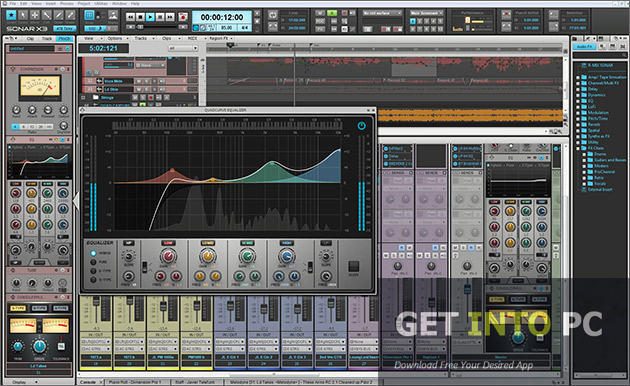The width and height of the screenshot is (630, 386).
Task: Select the Smart tool in the toolbar
Action: pos(11,16)
